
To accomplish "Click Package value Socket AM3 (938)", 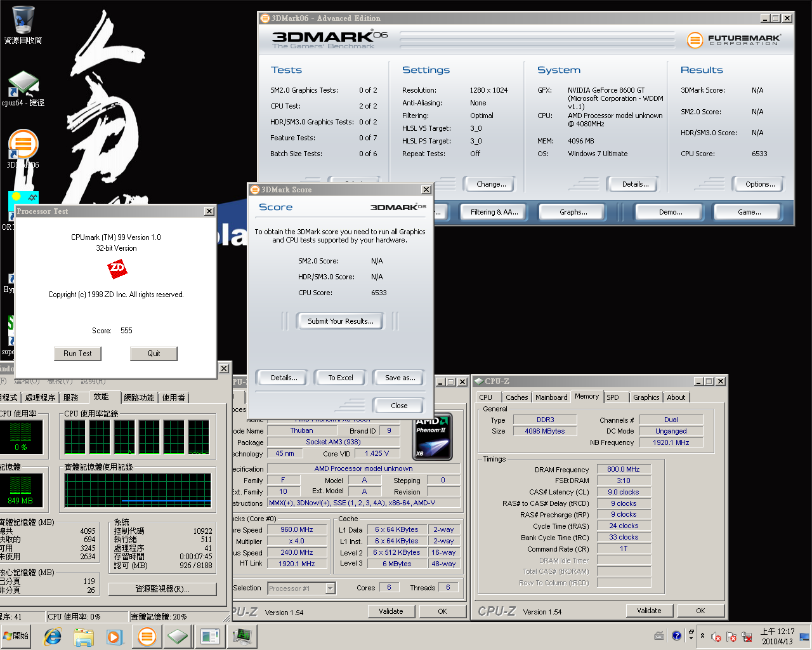I will [x=333, y=442].
